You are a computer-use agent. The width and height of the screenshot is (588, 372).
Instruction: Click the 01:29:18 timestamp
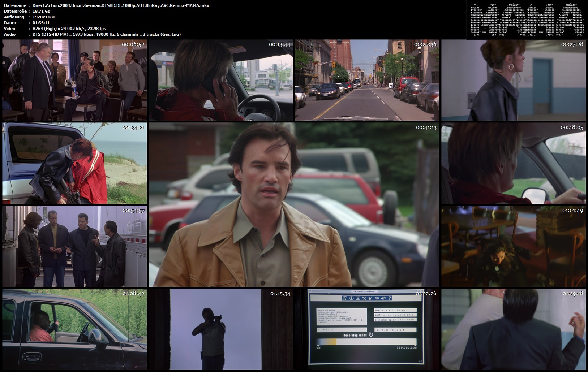pyautogui.click(x=573, y=294)
